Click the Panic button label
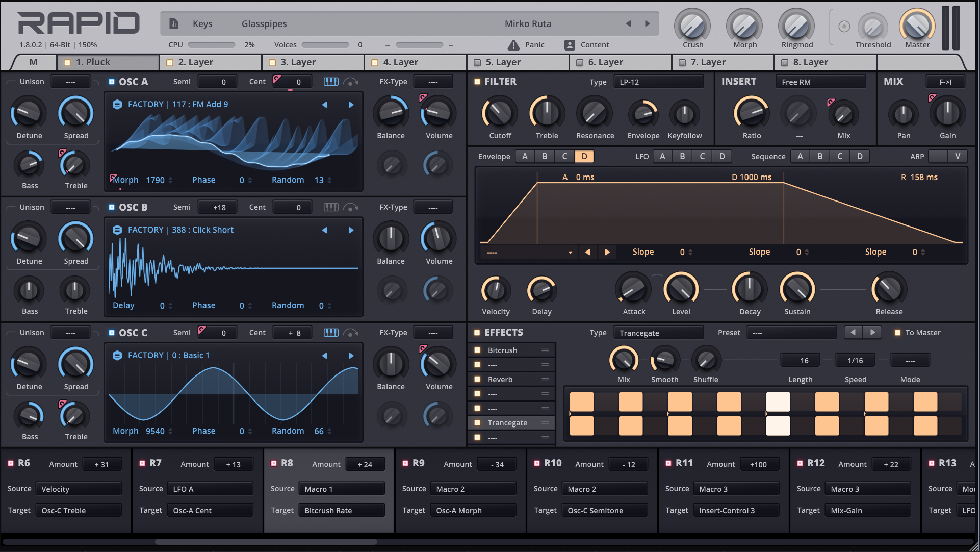The height and width of the screenshot is (552, 980). pyautogui.click(x=535, y=45)
